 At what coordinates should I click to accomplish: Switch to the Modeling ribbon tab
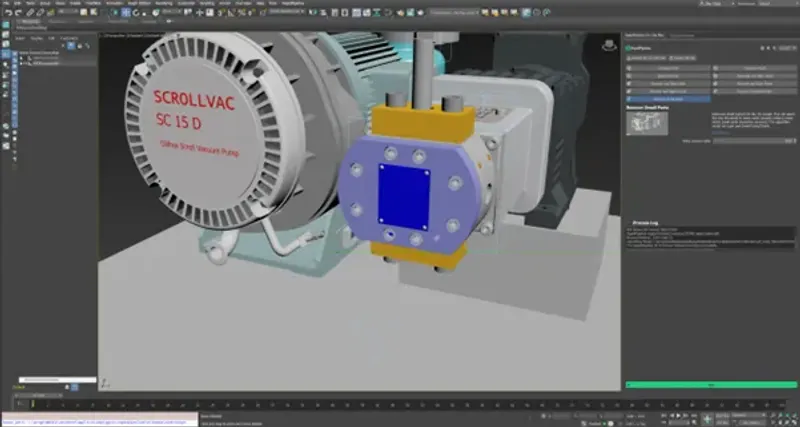[x=31, y=22]
